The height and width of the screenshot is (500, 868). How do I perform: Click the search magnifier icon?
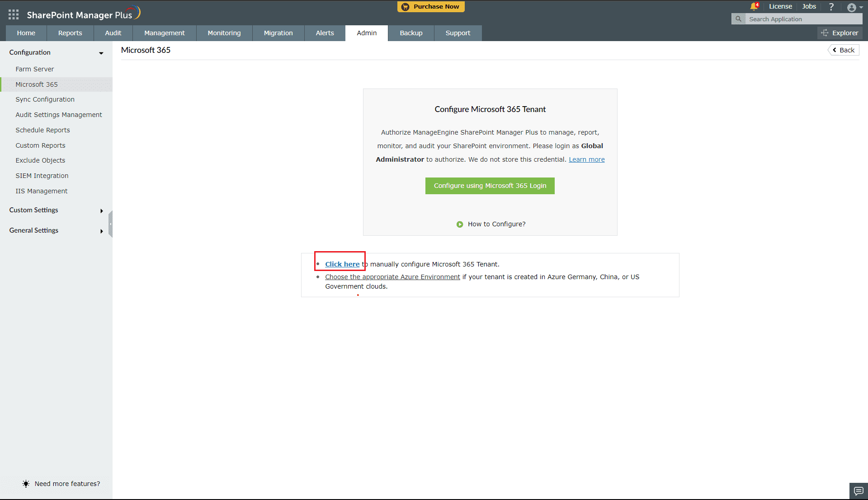coord(737,19)
